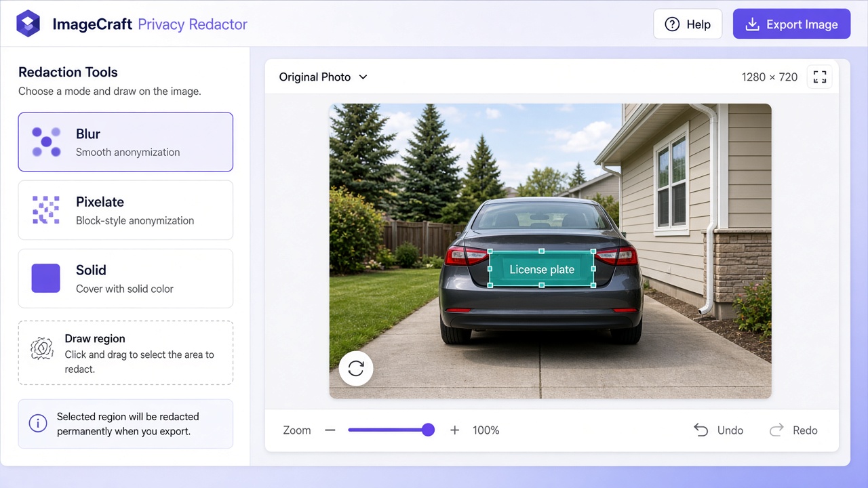The image size is (868, 488).
Task: Click the Draw region scribble icon
Action: [42, 348]
